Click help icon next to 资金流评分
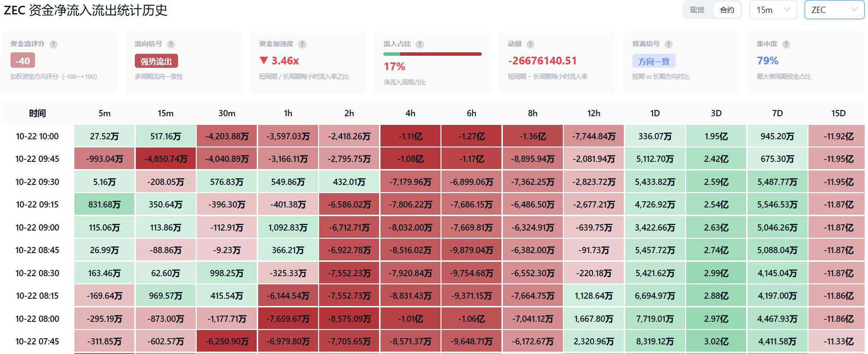This screenshot has width=868, height=354. click(53, 44)
